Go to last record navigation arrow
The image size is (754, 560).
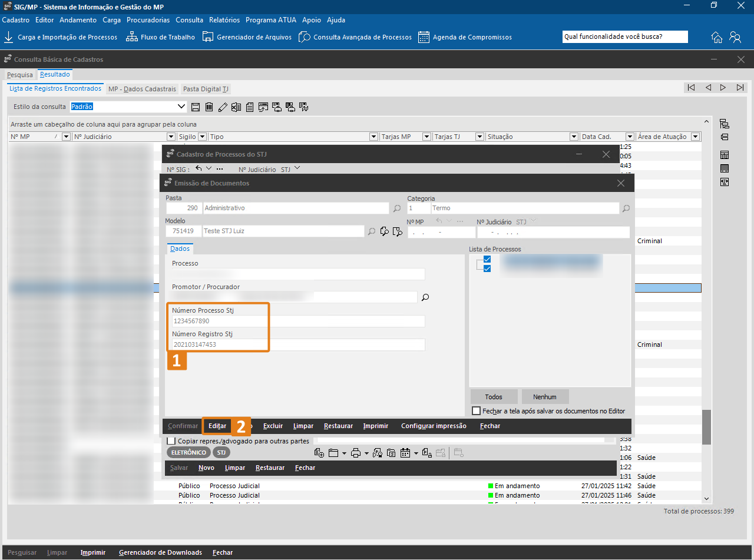[740, 87]
